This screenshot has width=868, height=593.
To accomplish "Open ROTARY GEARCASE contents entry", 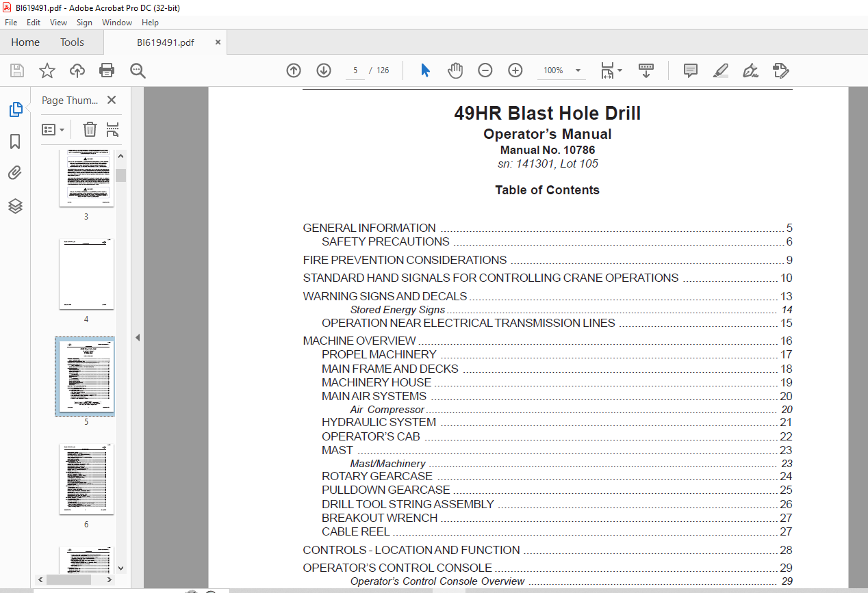I will click(x=557, y=476).
